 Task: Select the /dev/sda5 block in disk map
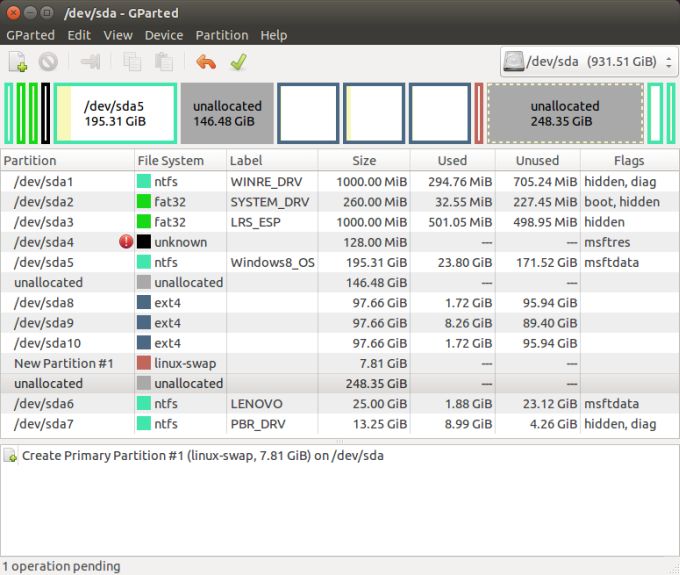coord(115,113)
